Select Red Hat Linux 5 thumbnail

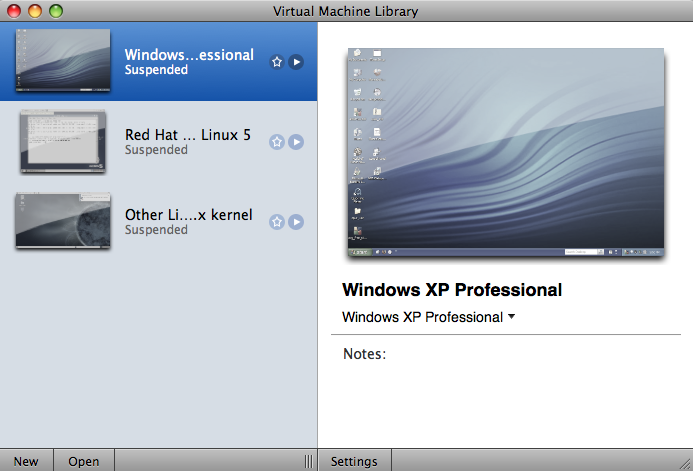click(63, 141)
